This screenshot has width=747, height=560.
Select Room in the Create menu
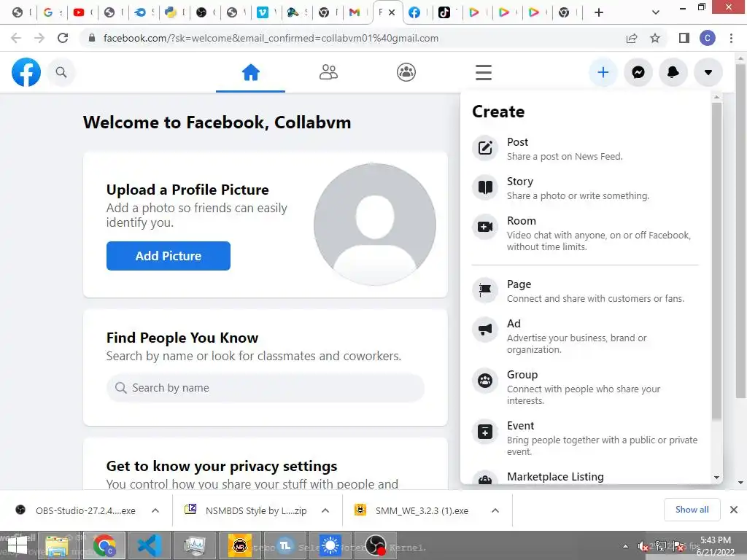click(585, 233)
